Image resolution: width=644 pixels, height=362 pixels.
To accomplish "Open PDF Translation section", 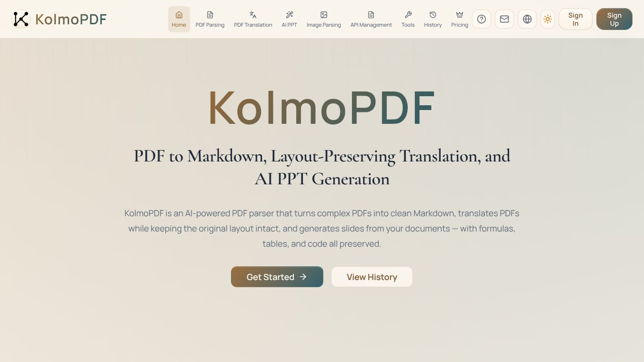I will pos(253,19).
